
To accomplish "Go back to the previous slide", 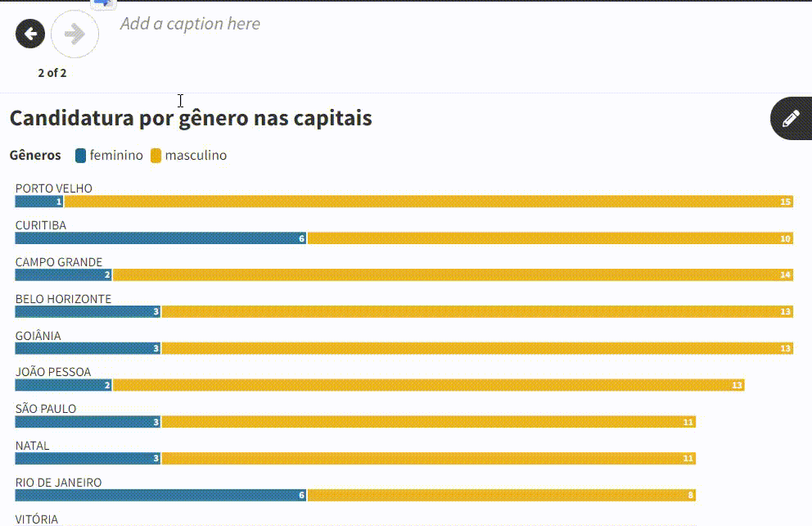I will [30, 34].
